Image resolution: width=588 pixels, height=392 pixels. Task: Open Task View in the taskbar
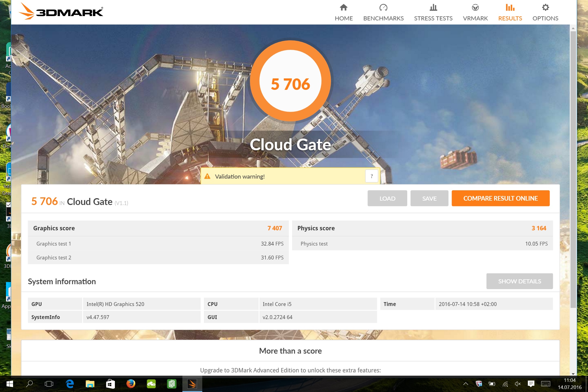pos(49,384)
